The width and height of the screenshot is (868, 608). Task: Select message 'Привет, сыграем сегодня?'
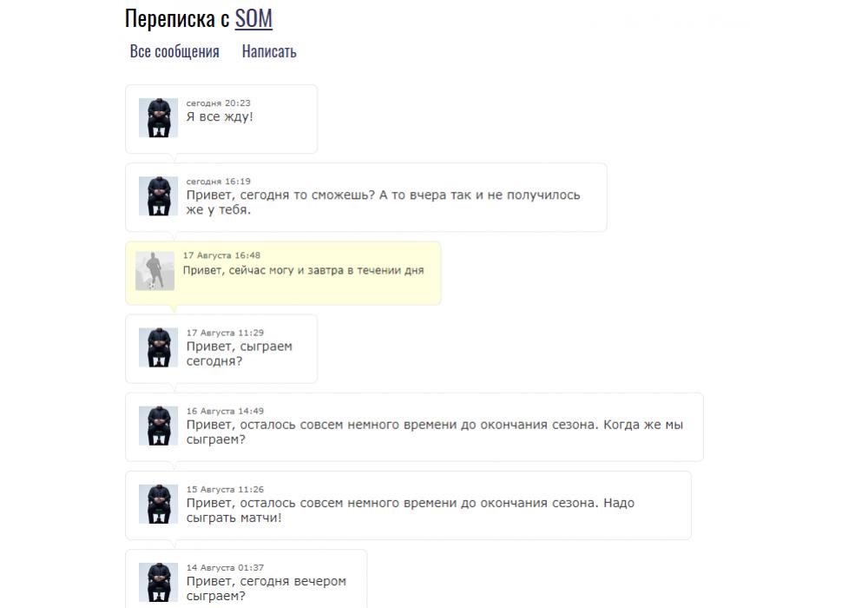tap(221, 349)
